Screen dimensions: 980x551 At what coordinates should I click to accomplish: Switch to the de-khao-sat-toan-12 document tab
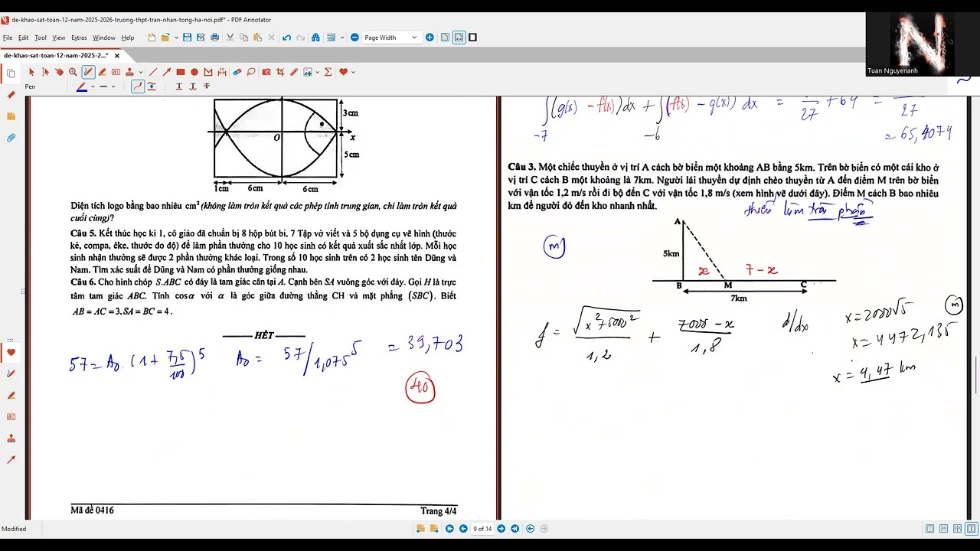[56, 55]
